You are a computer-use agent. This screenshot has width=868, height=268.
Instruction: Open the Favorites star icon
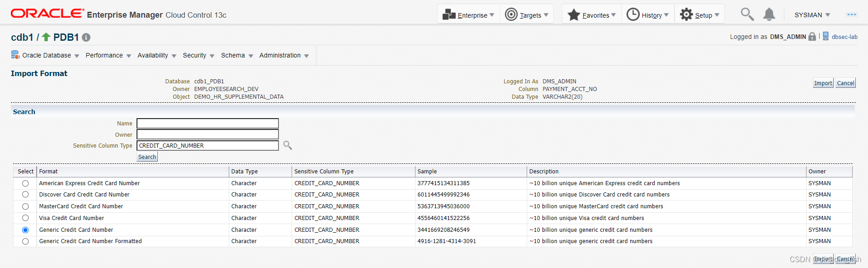click(x=574, y=15)
